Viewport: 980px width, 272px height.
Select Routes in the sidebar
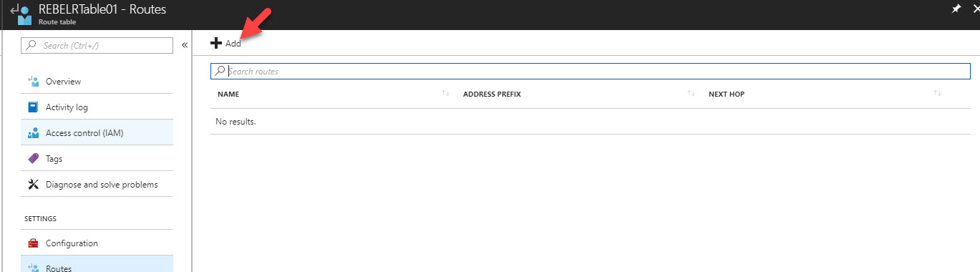pyautogui.click(x=97, y=264)
